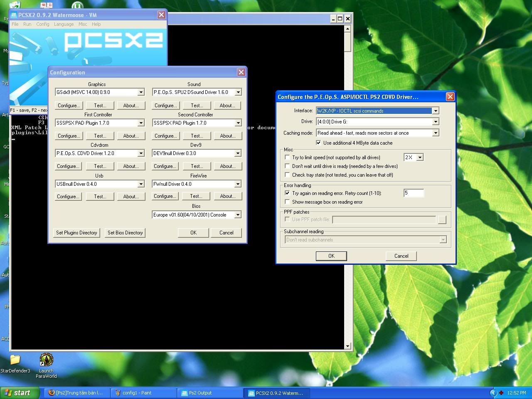Open the PCSX2 Help menu

(x=96, y=24)
